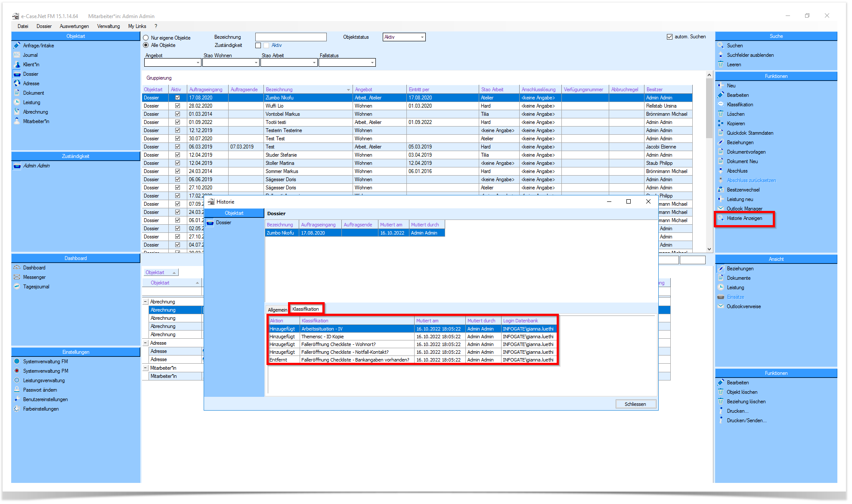Click Dokumentvorlagen function

tap(746, 152)
